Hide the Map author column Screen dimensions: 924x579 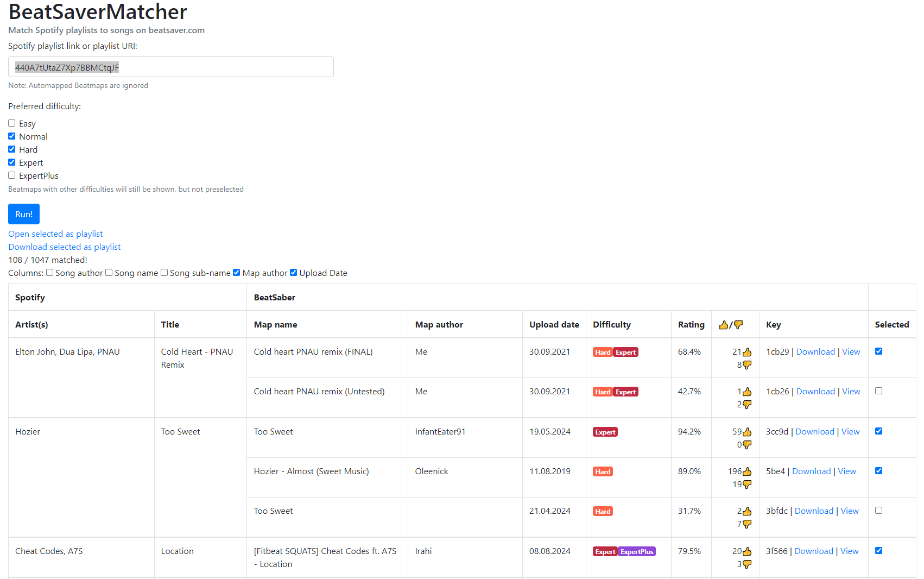236,273
